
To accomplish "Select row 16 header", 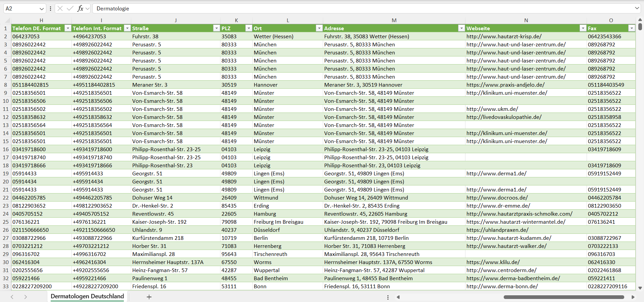I will 5,149.
